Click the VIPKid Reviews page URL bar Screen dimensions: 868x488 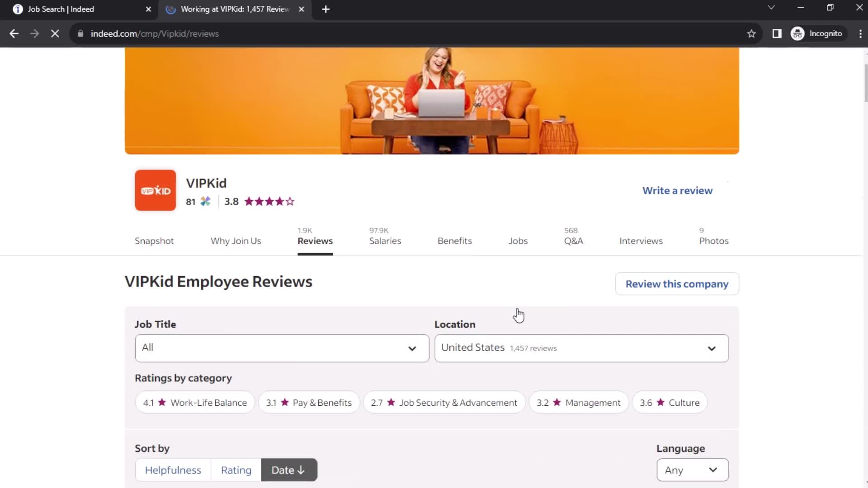coord(155,33)
